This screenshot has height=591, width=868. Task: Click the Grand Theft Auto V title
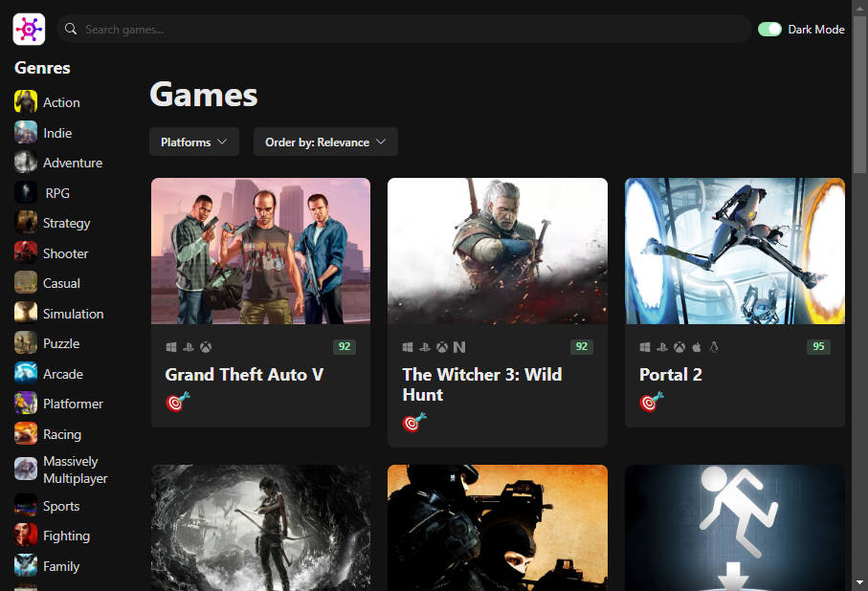244,375
